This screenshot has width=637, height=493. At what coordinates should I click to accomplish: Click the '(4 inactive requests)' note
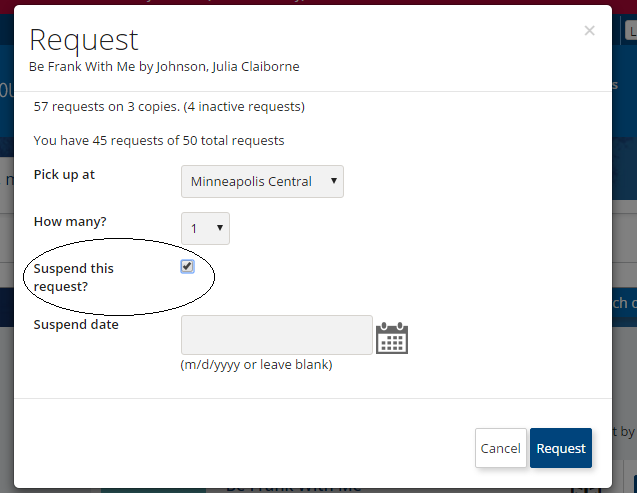pos(244,106)
